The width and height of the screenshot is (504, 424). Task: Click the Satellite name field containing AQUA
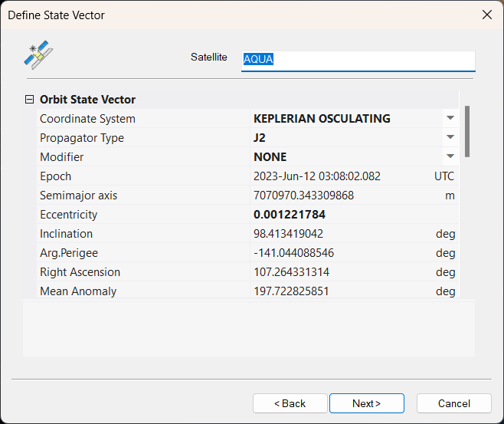click(358, 61)
